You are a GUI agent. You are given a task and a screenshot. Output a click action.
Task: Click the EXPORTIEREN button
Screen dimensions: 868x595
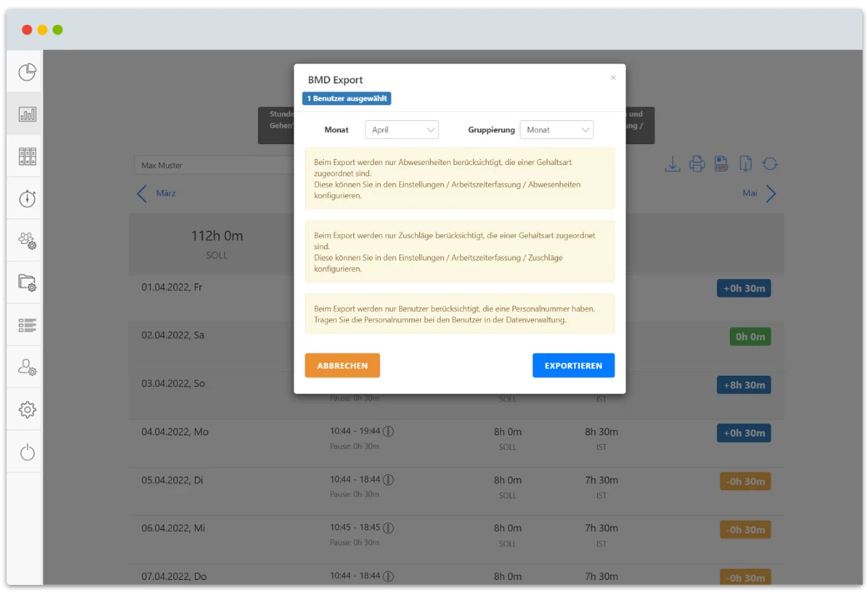[573, 366]
